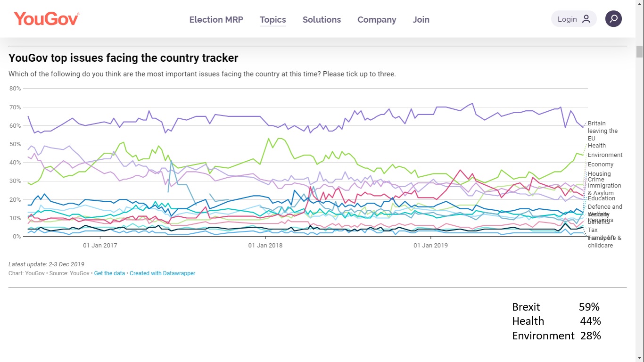Follow the 'Get the data' link
Screen dimensions: 644x362
(x=109, y=273)
